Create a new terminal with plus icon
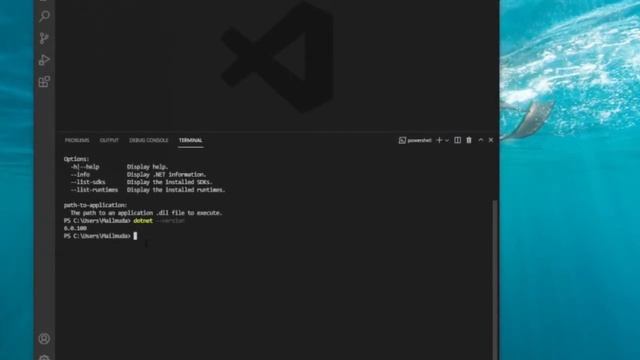The height and width of the screenshot is (360, 640). [439, 140]
